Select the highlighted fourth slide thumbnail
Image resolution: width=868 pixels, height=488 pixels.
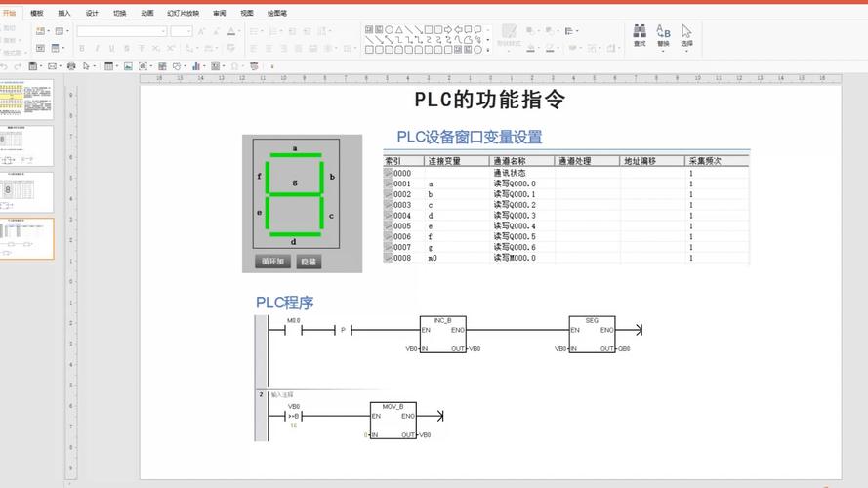tap(26, 238)
